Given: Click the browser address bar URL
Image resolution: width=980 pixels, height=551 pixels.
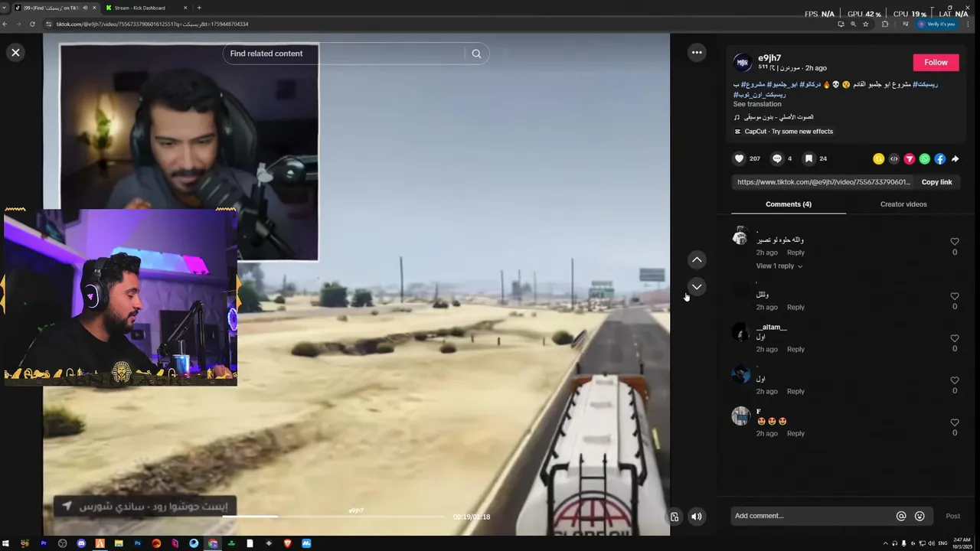Looking at the screenshot, I should tap(153, 24).
